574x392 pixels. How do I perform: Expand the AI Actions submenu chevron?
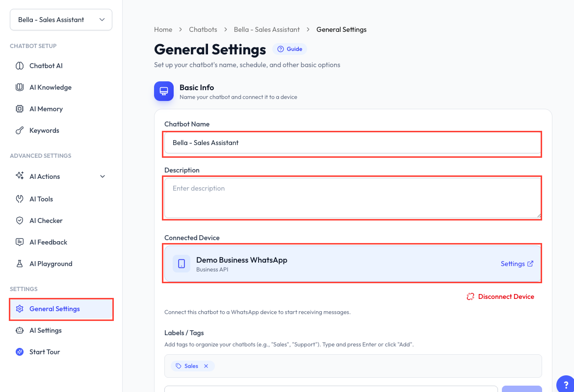coord(103,176)
